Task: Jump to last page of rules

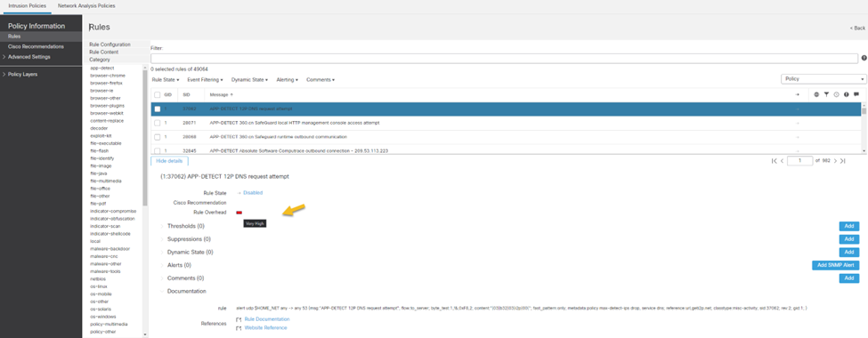Action: [842, 161]
